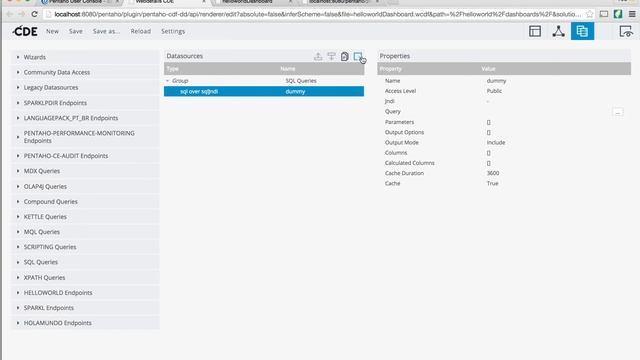Expand KETTLE Queries section
640x360 pixels.
(85, 217)
